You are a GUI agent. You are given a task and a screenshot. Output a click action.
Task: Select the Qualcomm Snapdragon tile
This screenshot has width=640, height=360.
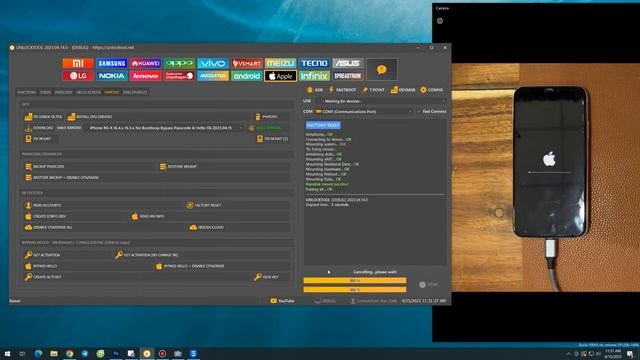click(179, 76)
